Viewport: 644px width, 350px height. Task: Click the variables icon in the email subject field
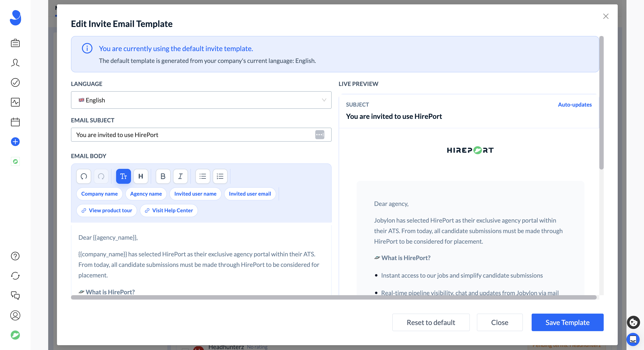pos(320,135)
